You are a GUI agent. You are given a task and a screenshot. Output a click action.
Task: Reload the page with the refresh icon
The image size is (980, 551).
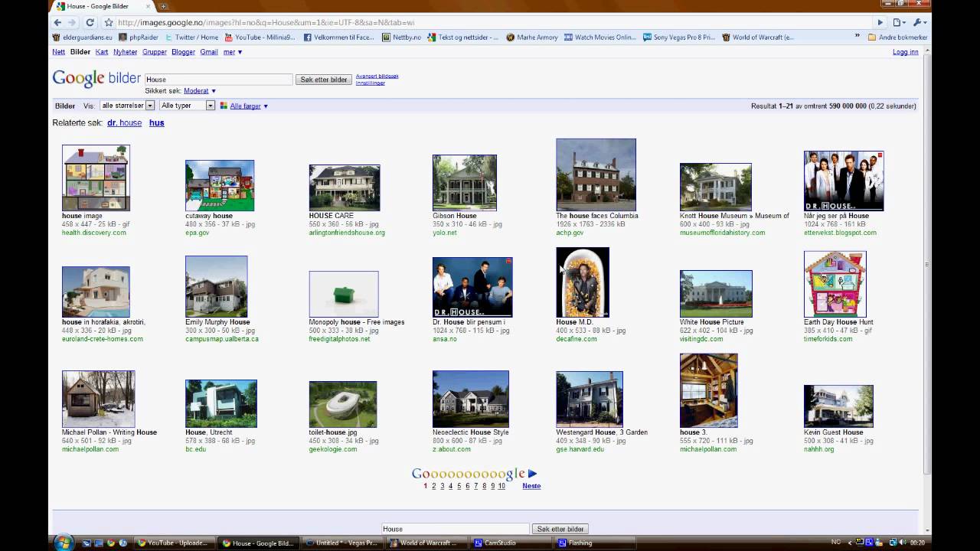(x=90, y=22)
